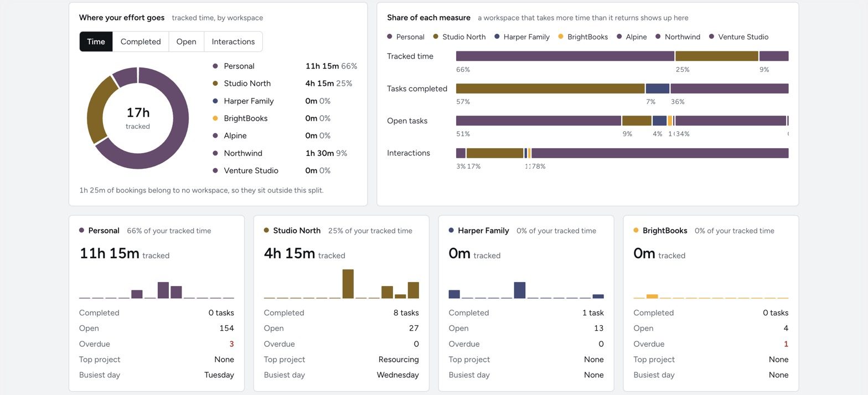Click the Open tasks row label
The image size is (868, 395).
point(407,121)
